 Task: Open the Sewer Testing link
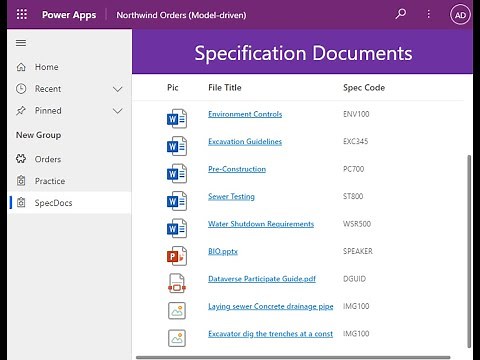231,196
